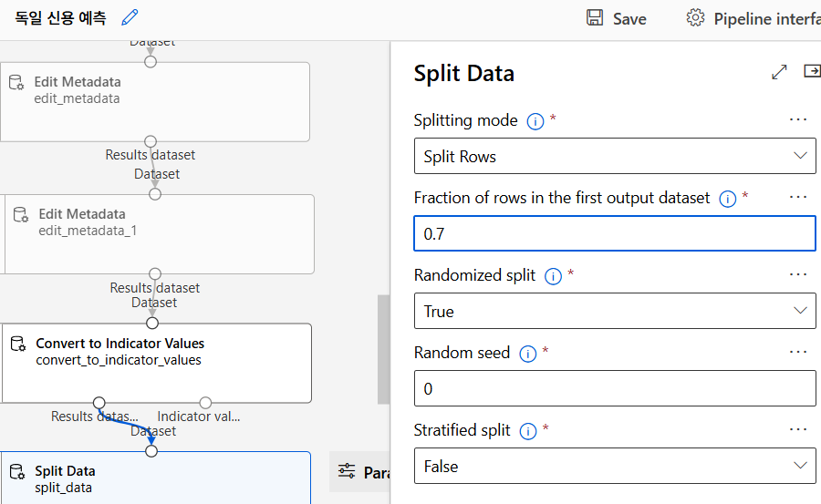Image resolution: width=821 pixels, height=504 pixels.
Task: Open more options for Splitting mode
Action: coord(798,119)
